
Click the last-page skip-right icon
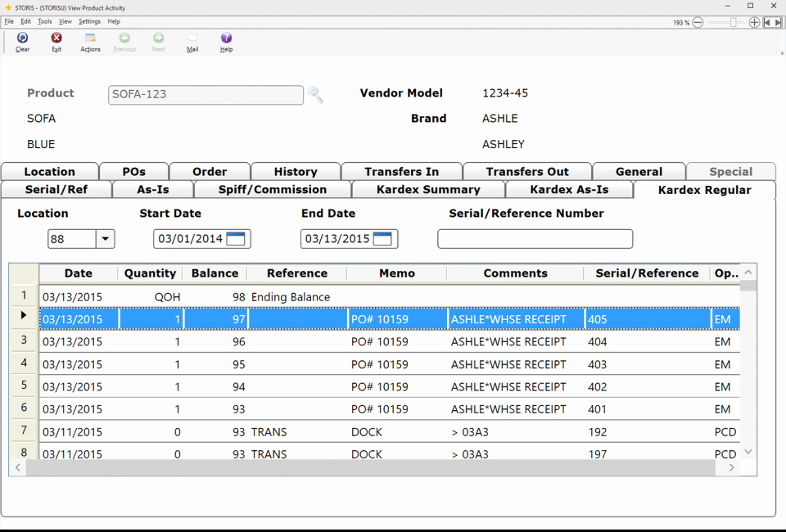(x=779, y=23)
